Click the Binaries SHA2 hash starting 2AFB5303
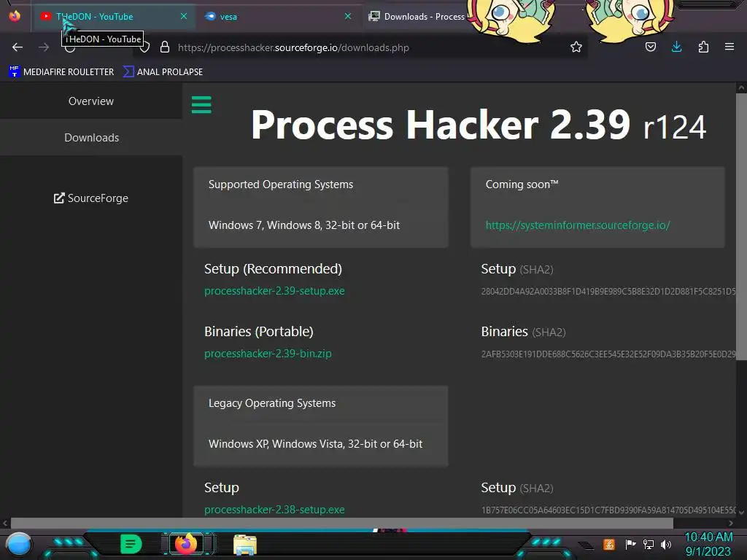The image size is (747, 560). [x=608, y=354]
